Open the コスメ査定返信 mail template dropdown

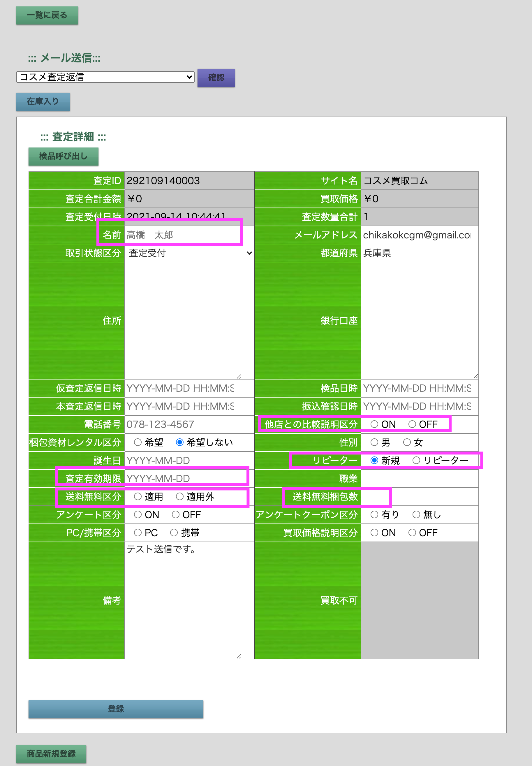point(105,77)
